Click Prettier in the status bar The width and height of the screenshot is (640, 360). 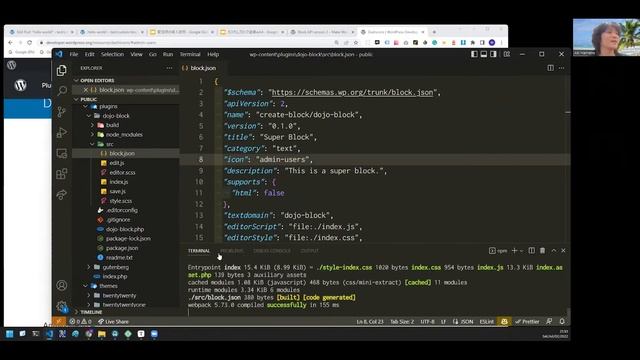527,322
